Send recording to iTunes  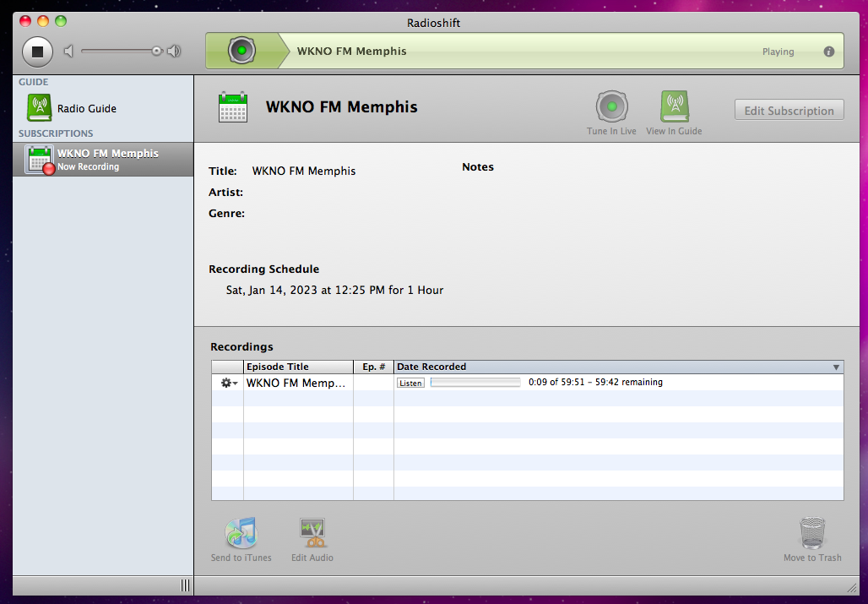pos(241,540)
